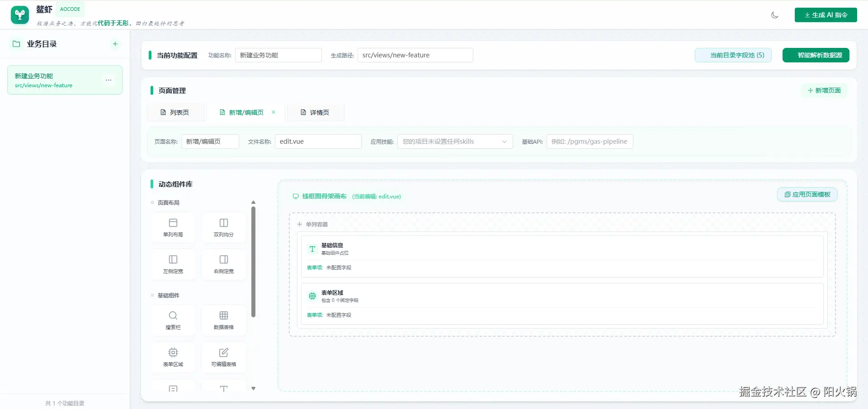This screenshot has width=868, height=409.
Task: Click the 动态组件库 panel heading
Action: (x=175, y=184)
